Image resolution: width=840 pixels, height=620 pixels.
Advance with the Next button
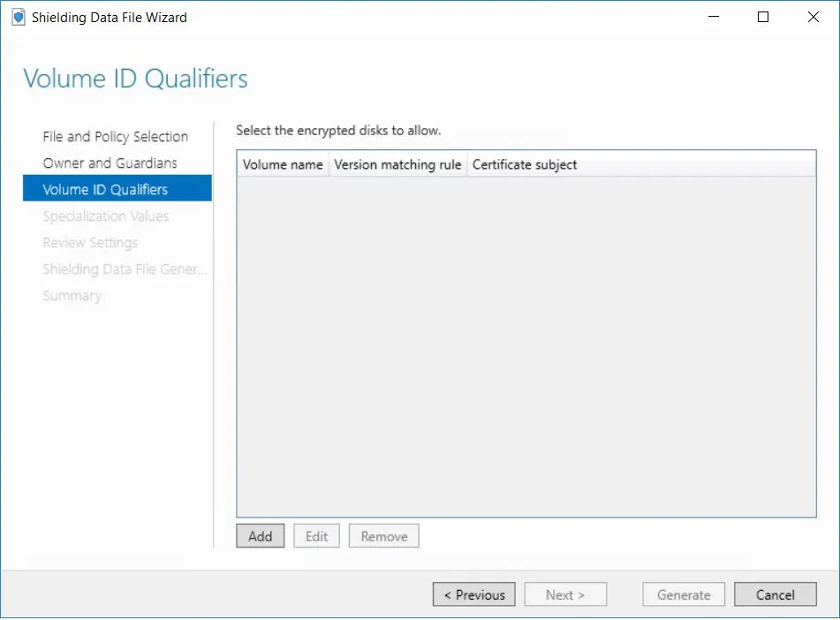click(x=565, y=595)
